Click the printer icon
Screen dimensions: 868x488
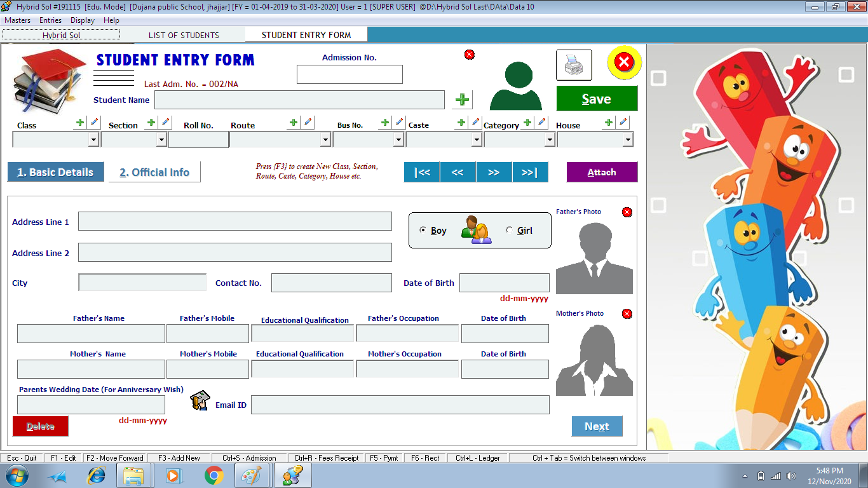(x=574, y=65)
